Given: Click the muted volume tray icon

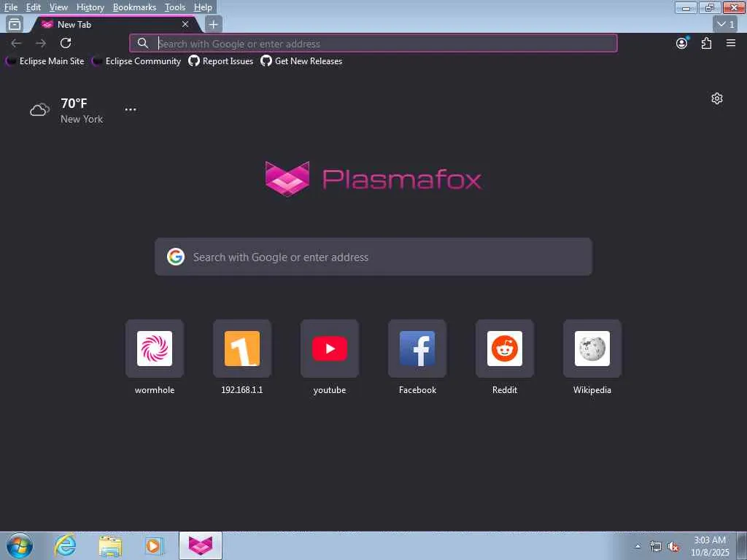Looking at the screenshot, I should tap(673, 547).
